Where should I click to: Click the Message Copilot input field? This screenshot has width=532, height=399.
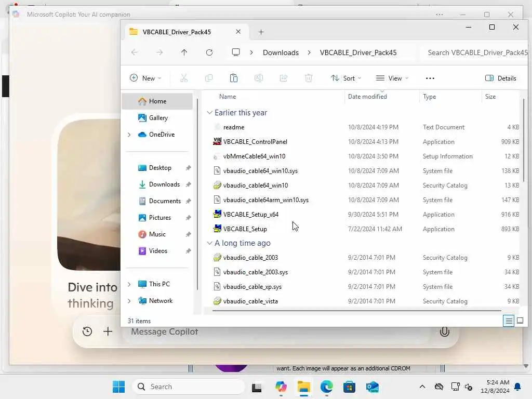[x=276, y=331]
